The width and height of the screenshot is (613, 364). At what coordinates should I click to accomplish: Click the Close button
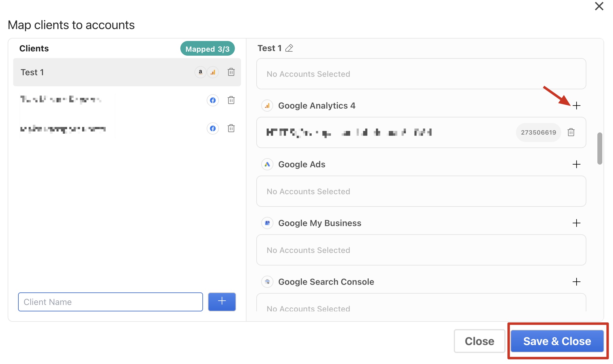click(479, 341)
